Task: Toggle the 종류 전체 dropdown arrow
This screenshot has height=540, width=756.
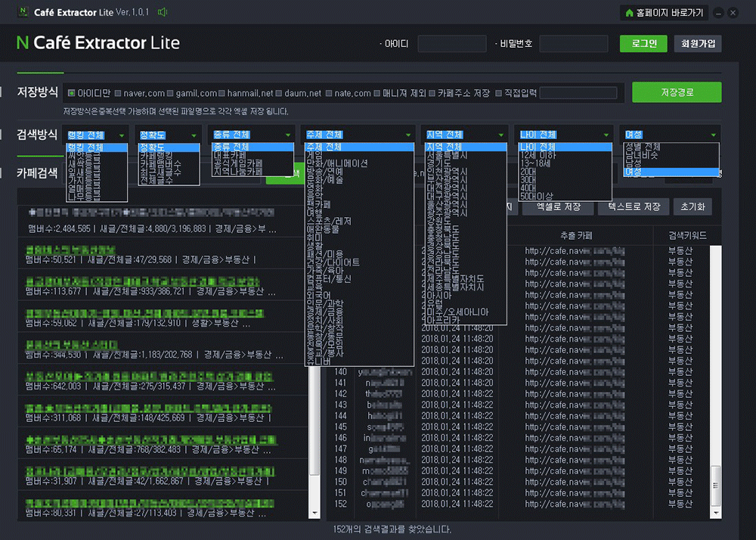Action: tap(288, 135)
